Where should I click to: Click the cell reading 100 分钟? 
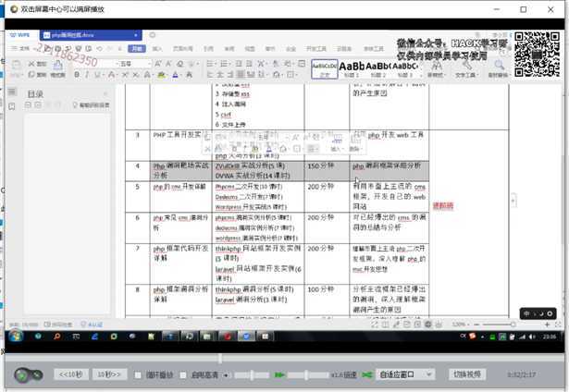pos(321,289)
